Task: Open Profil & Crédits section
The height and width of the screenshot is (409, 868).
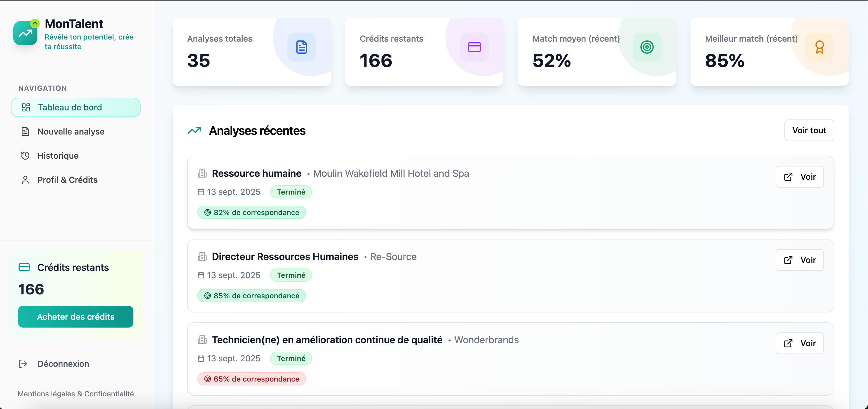Action: pos(76,180)
